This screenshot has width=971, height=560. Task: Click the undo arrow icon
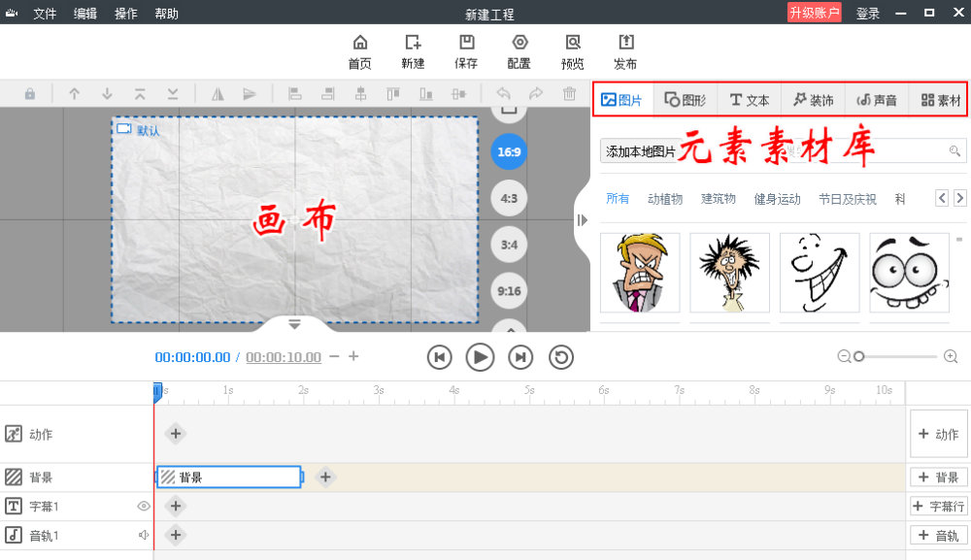[x=504, y=93]
